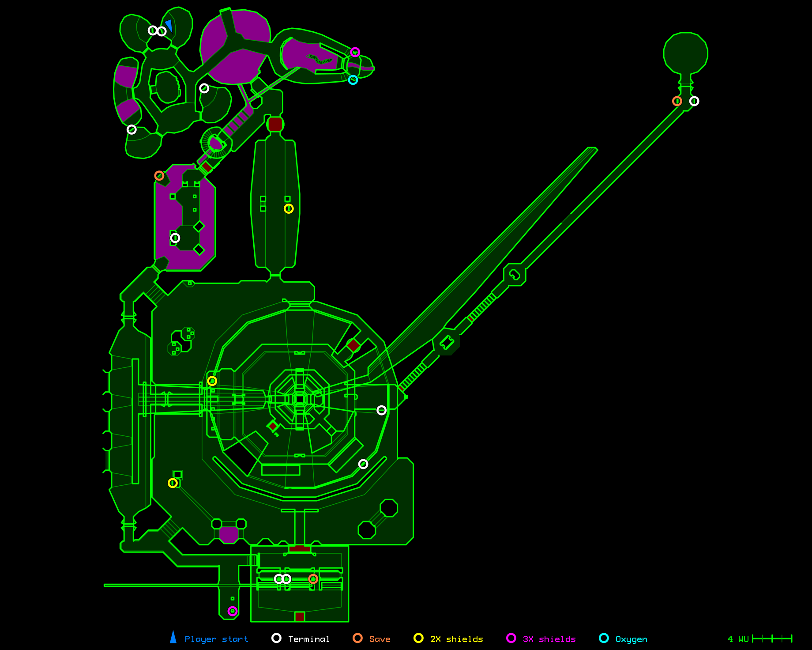Click the cyan Oxygen circle in the legend
812x650 pixels.
(x=604, y=638)
